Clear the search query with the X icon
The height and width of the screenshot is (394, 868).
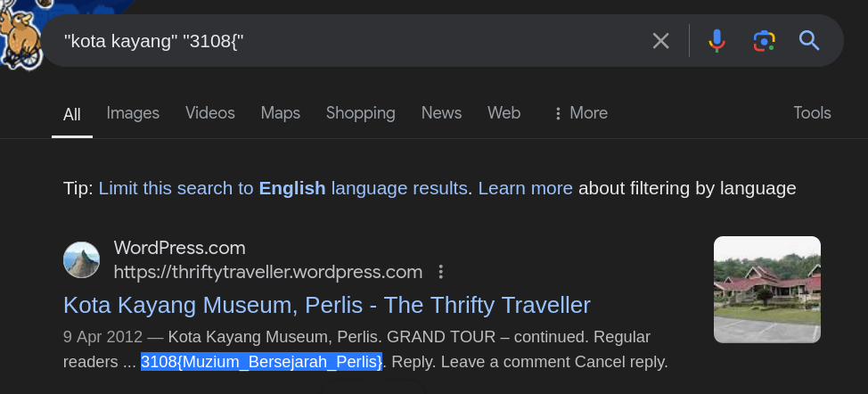click(660, 40)
